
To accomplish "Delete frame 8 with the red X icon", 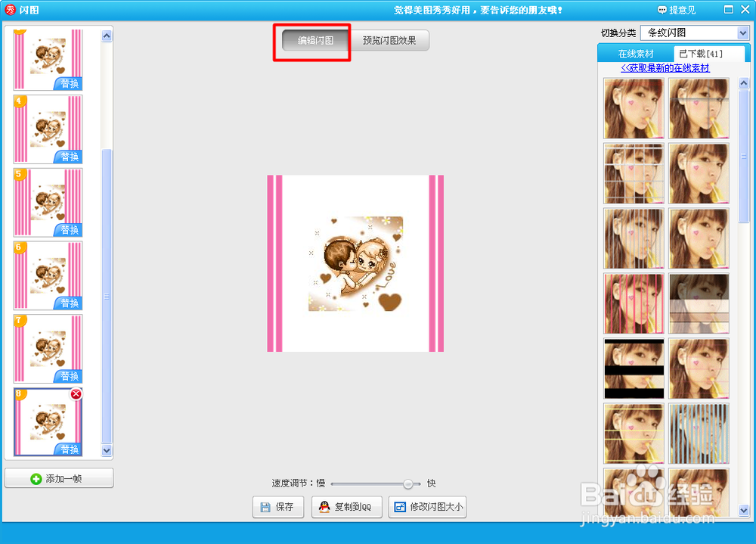I will [76, 394].
